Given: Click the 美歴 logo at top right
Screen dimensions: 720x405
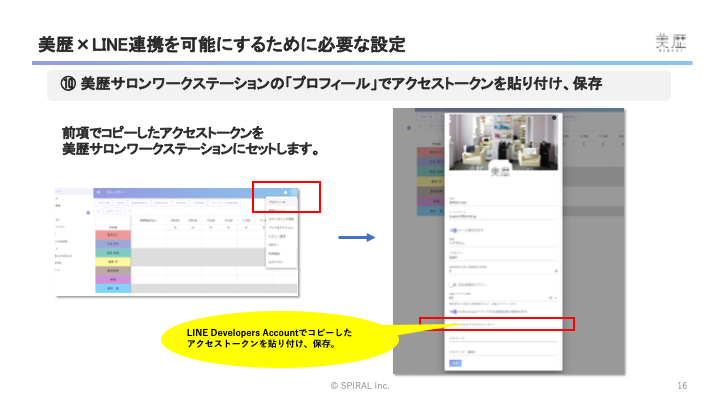Looking at the screenshot, I should [670, 44].
